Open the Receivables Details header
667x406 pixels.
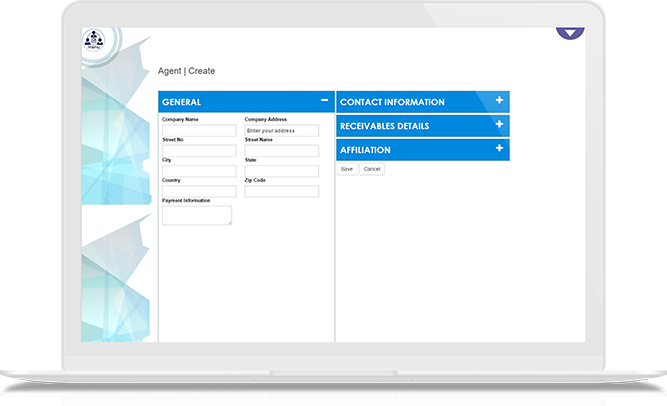[x=423, y=126]
